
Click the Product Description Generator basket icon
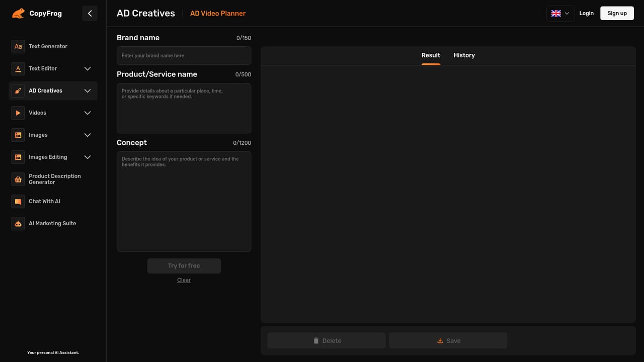click(x=18, y=179)
